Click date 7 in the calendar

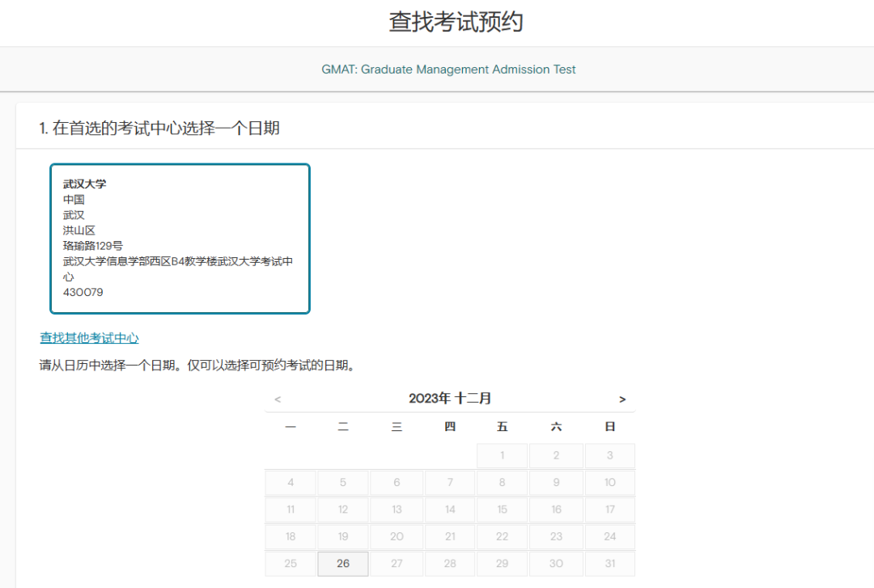point(450,482)
